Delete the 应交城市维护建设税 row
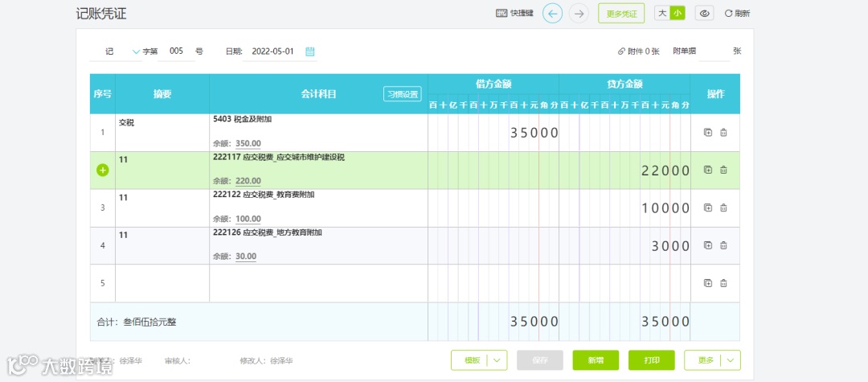The image size is (868, 382). (x=723, y=170)
